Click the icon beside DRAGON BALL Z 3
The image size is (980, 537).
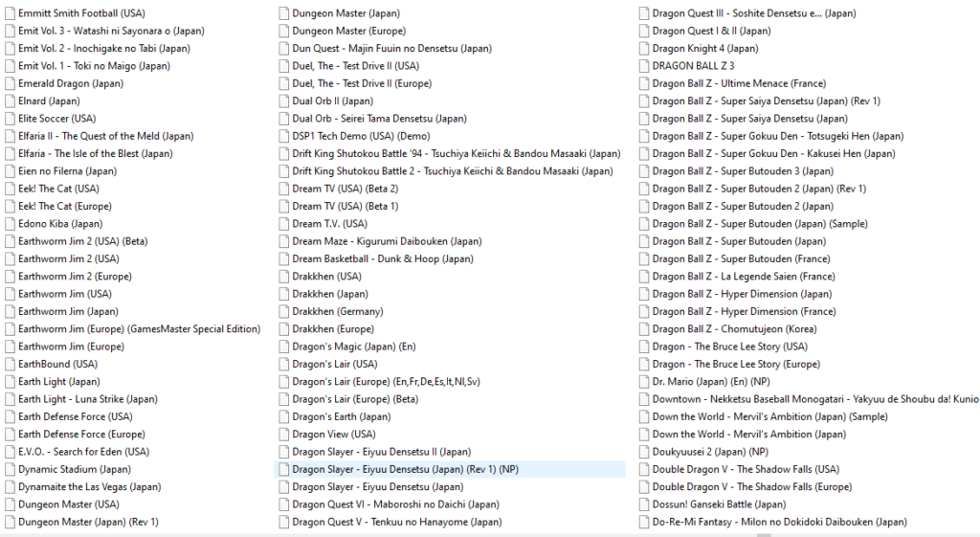click(x=643, y=66)
